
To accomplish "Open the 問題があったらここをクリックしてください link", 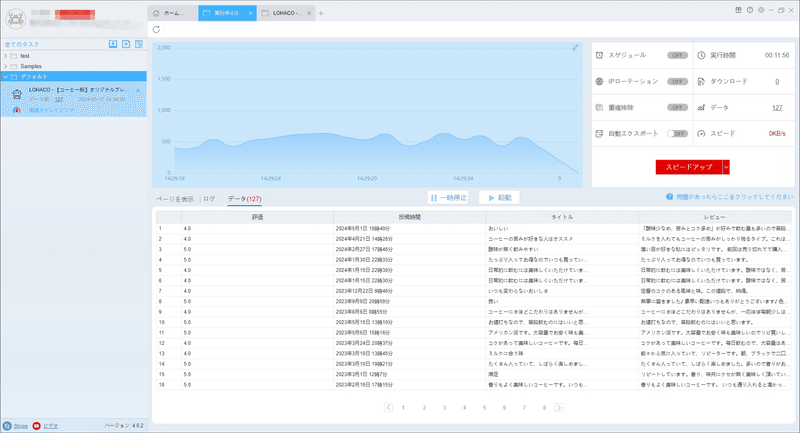I will 735,197.
